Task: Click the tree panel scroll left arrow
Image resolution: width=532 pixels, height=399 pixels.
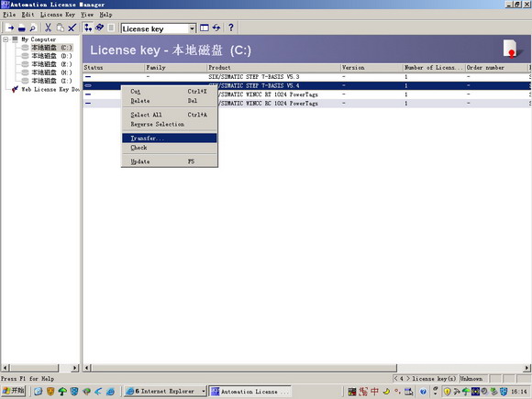Action: (6, 368)
